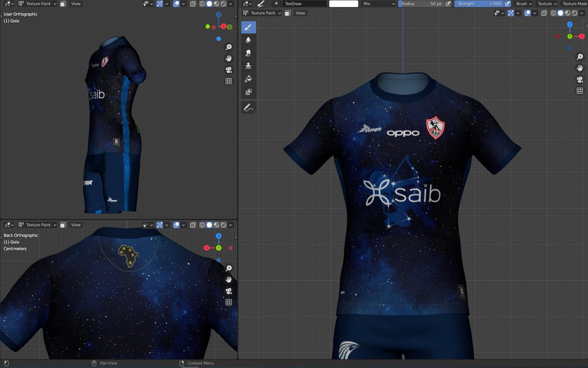Open visibility filter dropdown in right viewport header
The height and width of the screenshot is (368, 588).
499,13
